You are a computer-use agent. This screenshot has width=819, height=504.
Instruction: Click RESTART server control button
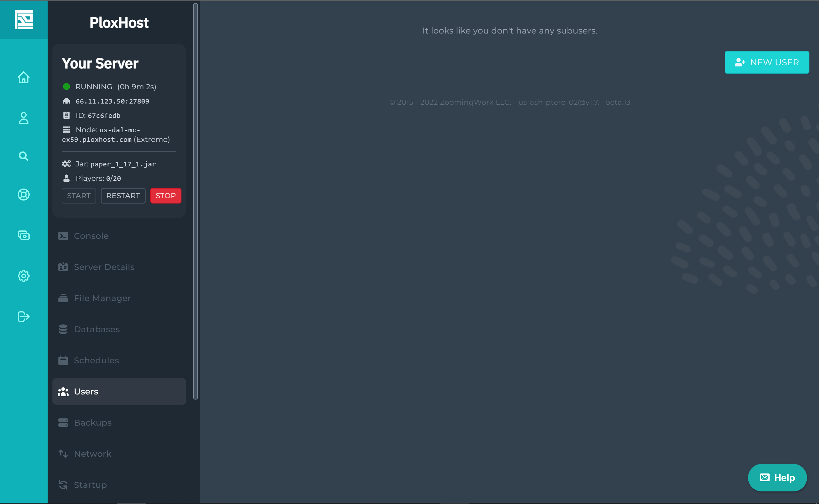coord(123,195)
